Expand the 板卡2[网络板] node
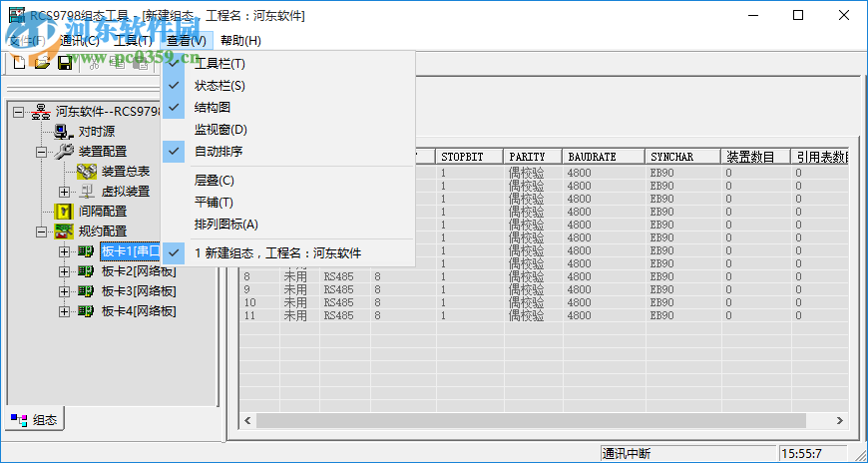This screenshot has width=868, height=463. click(x=64, y=271)
